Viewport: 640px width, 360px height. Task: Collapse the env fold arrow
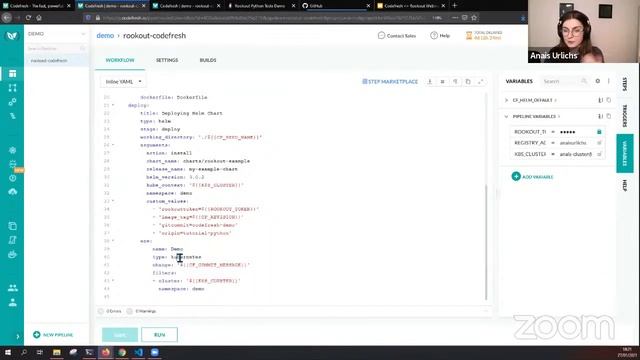coord(113,241)
